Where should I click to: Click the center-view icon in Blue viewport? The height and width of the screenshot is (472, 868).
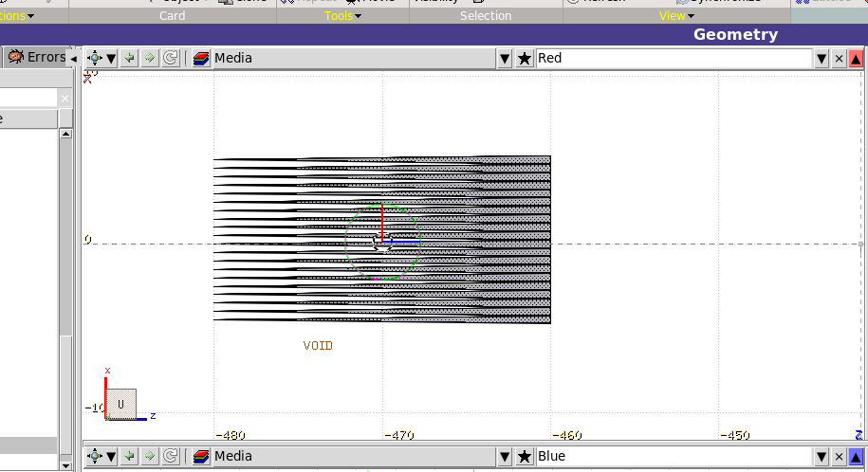pos(95,456)
